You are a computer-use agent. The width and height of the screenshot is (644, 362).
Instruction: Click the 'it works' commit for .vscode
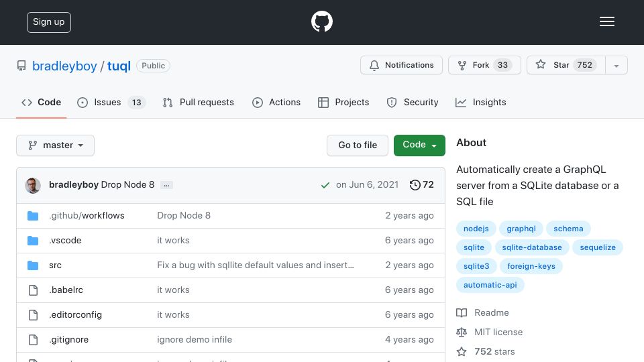[x=173, y=240]
